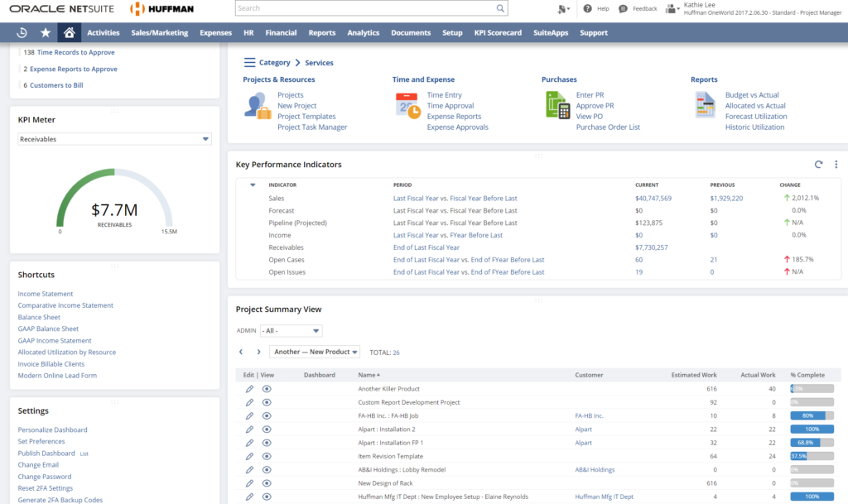
Task: Open the Budget vs Actual report link
Action: pyautogui.click(x=752, y=95)
